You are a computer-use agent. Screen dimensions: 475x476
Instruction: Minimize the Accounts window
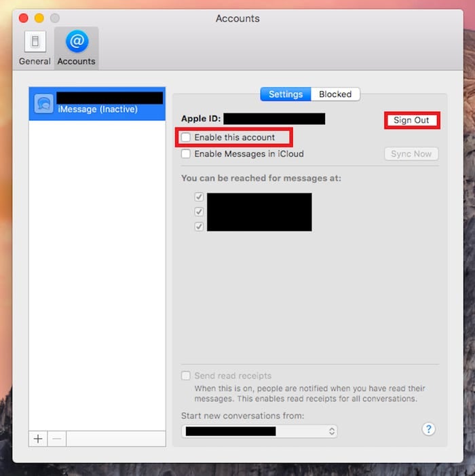click(39, 18)
